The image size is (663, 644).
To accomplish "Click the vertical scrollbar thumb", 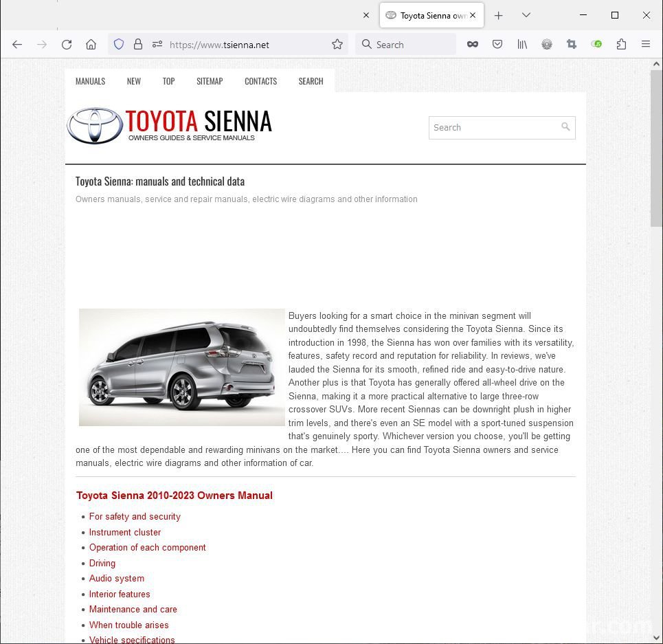I will [656, 148].
